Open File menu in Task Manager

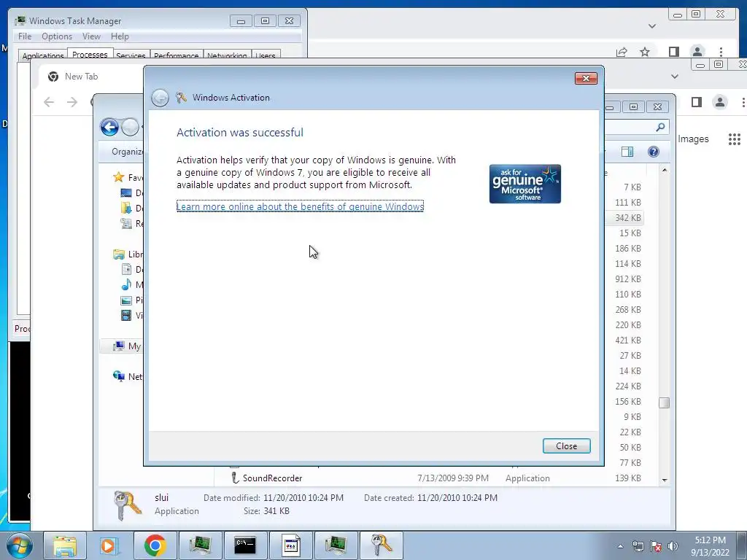click(x=25, y=36)
